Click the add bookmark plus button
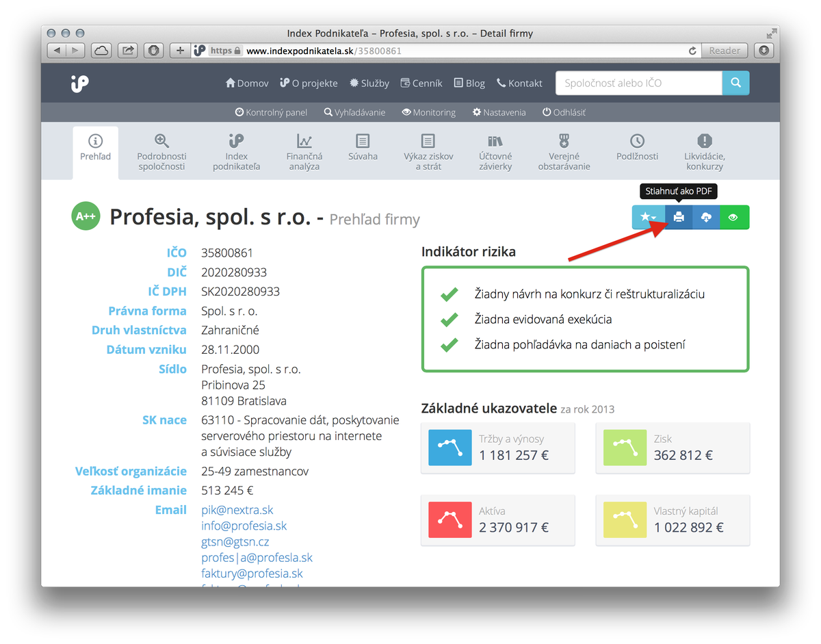Screen dimensions: 821x644 [x=180, y=50]
